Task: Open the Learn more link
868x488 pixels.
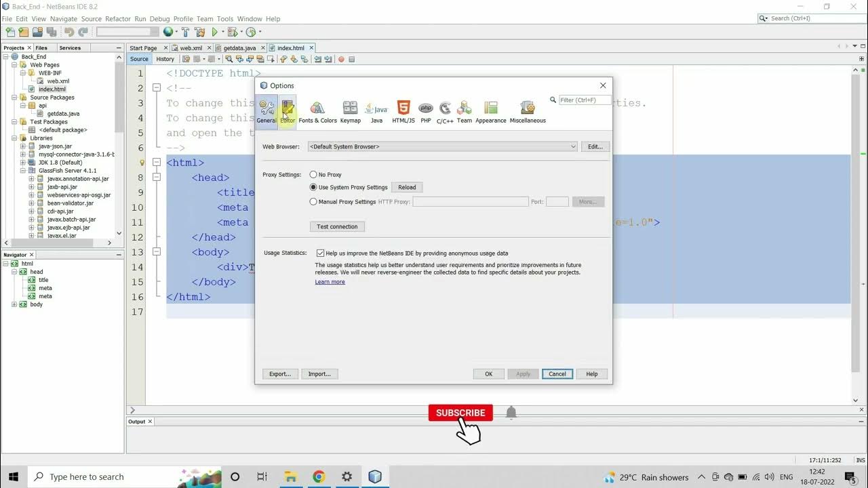Action: pyautogui.click(x=330, y=282)
